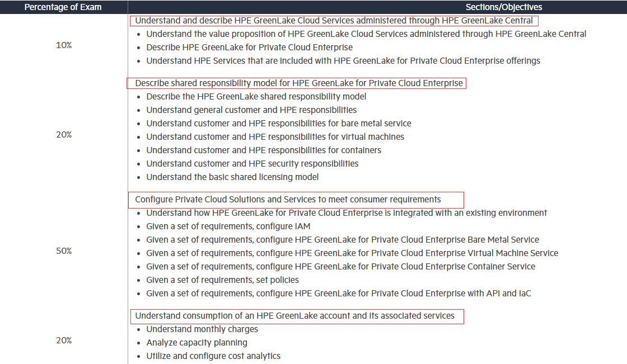Screen dimensions: 627x364
Task: Click the bullet ending in 'Container Service'
Action: tap(341, 267)
